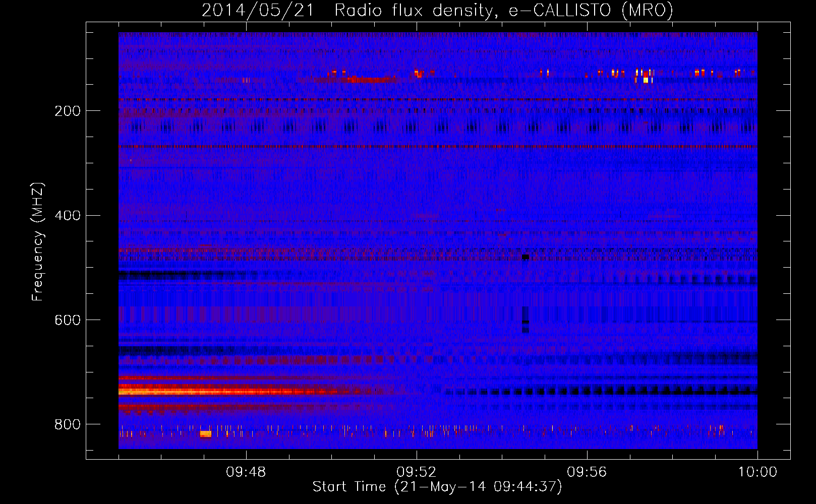
Task: Click the black dropout patch near 600 MHz
Action: point(526,320)
